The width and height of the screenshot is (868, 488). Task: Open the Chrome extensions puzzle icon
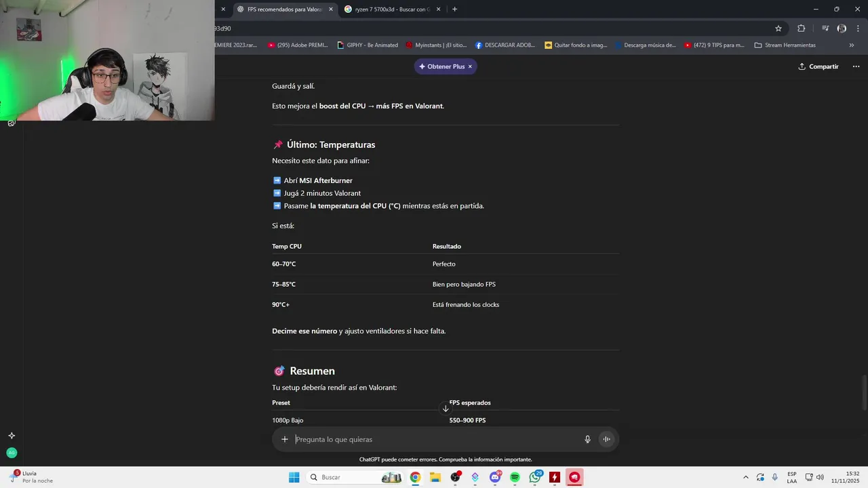click(x=802, y=28)
